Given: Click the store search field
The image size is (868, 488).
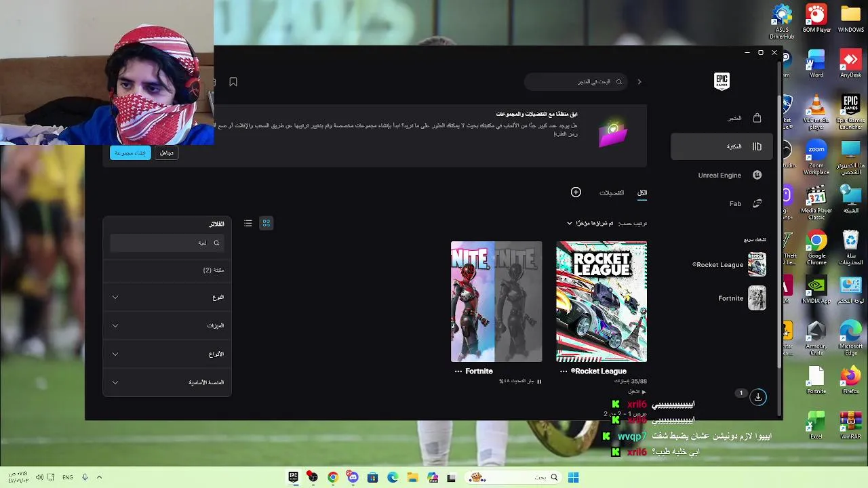Looking at the screenshot, I should point(576,82).
